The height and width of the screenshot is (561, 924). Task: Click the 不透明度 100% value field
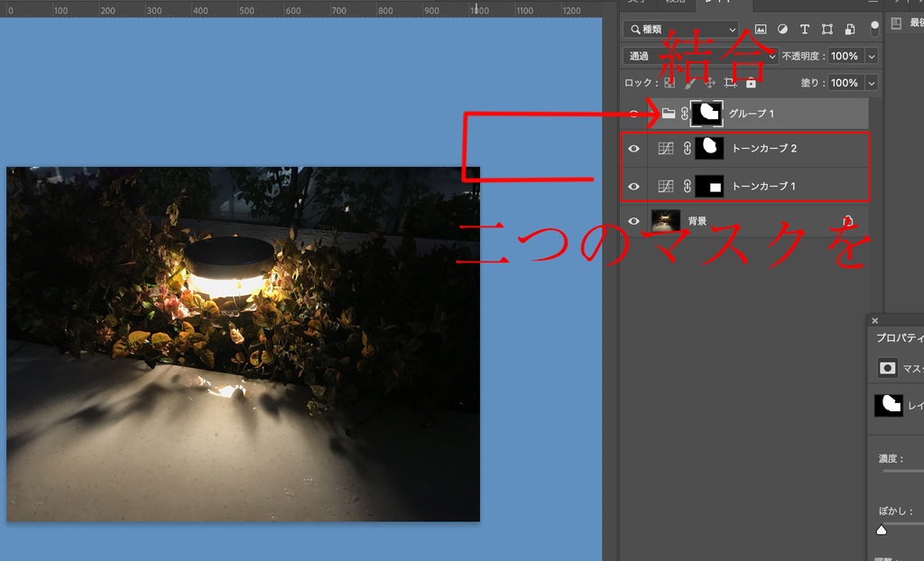[x=845, y=56]
